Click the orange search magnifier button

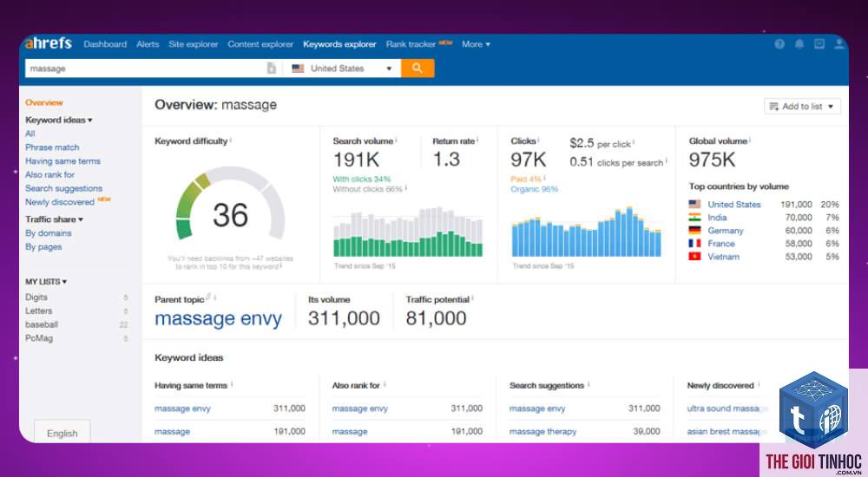point(418,68)
